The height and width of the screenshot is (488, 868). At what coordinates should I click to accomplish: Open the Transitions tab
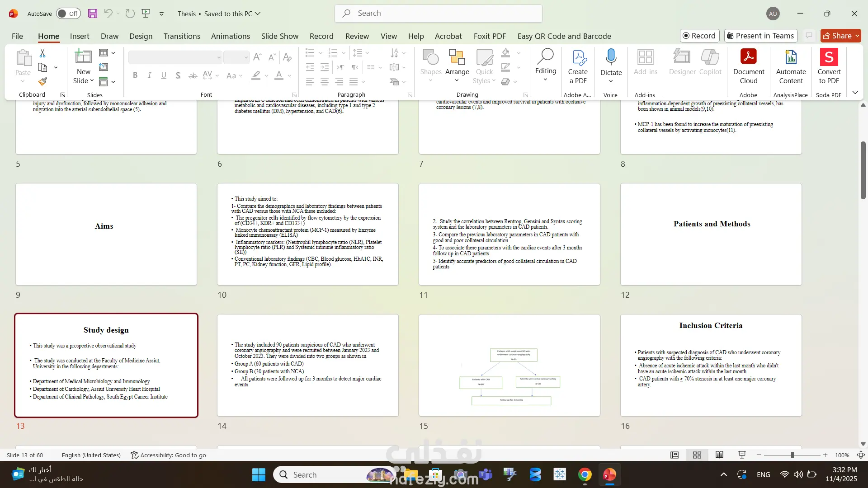pos(182,36)
